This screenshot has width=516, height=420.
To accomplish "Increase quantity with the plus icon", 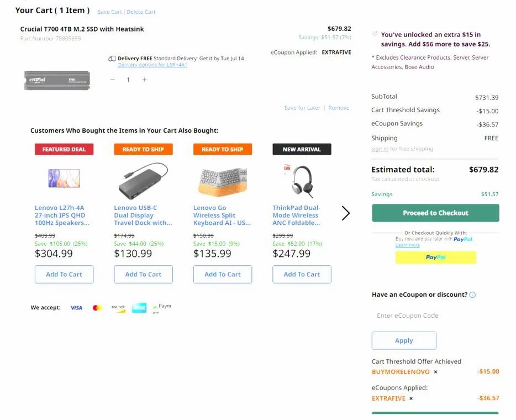I will pyautogui.click(x=144, y=80).
